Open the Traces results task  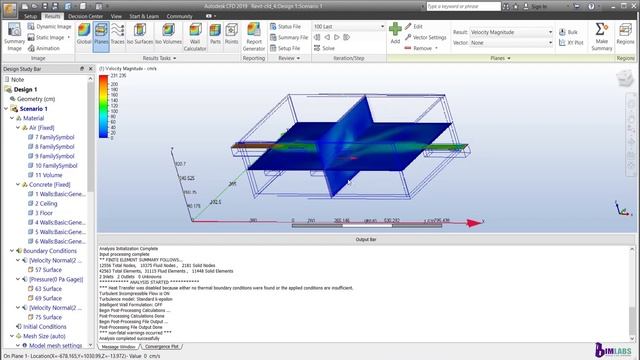tap(118, 34)
